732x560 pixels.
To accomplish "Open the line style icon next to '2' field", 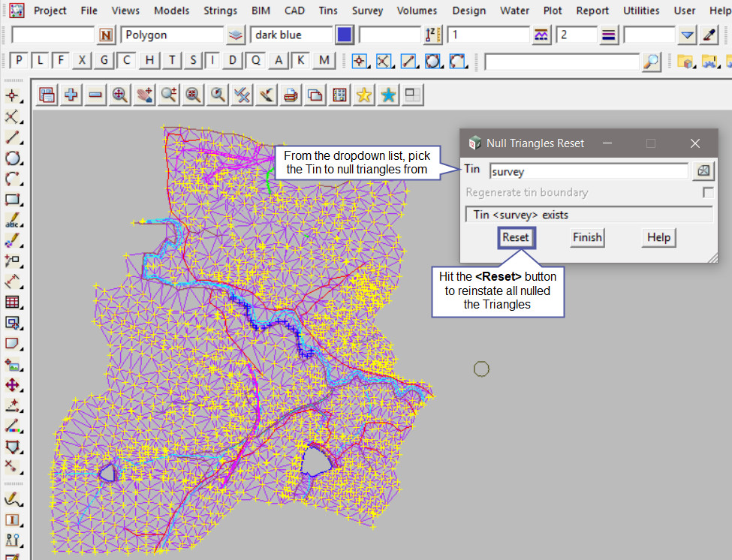I will pos(608,35).
